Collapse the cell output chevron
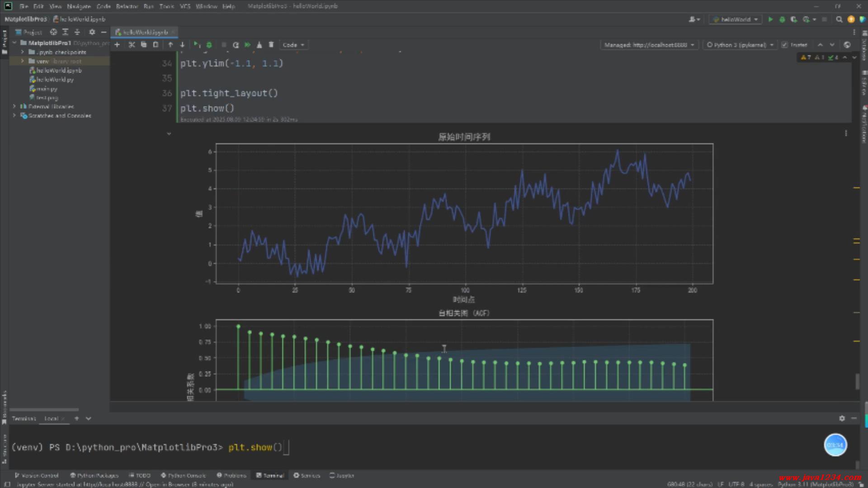The width and height of the screenshot is (868, 488). point(169,134)
